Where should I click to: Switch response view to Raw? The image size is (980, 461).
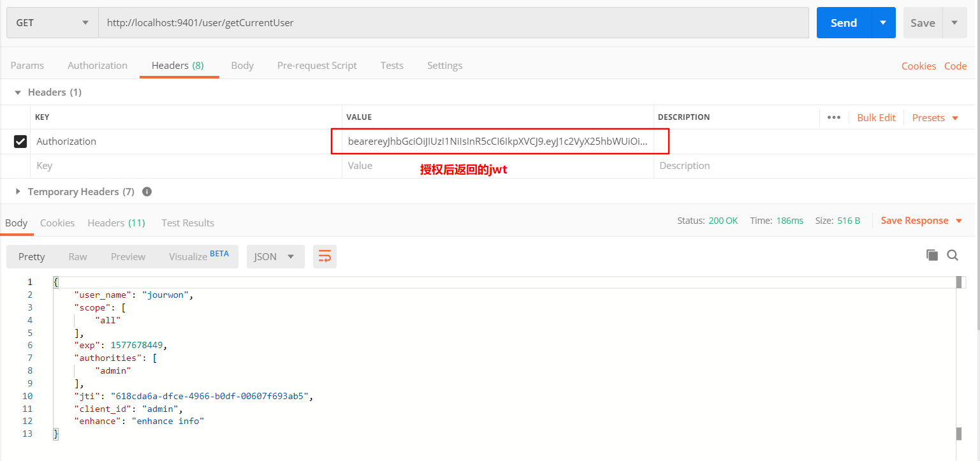(x=77, y=256)
